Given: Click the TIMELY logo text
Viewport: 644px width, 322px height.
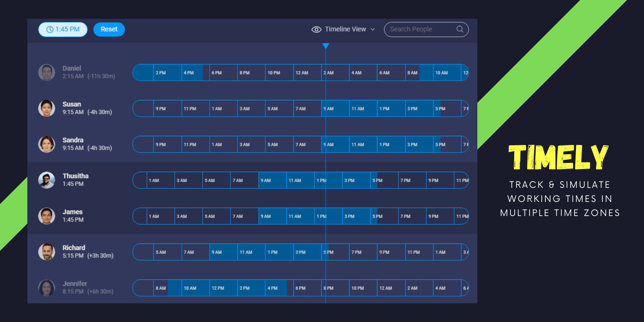Looking at the screenshot, I should click(558, 157).
